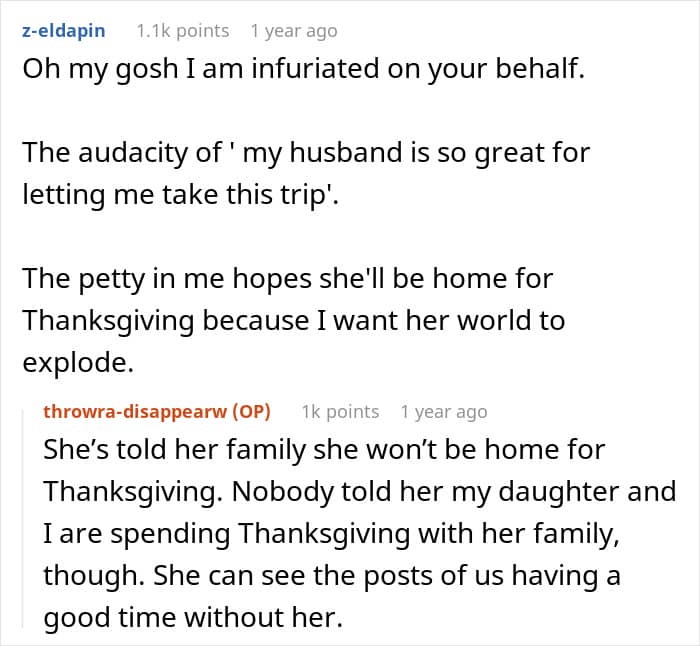This screenshot has width=700, height=646.
Task: Open throwra-disappearw user profile link
Action: (135, 412)
